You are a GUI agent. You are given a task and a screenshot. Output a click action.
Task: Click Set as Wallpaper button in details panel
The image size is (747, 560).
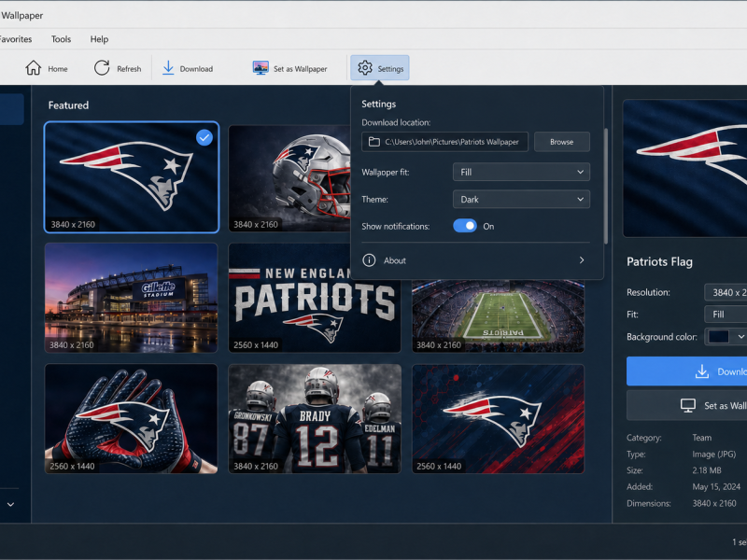(686, 405)
